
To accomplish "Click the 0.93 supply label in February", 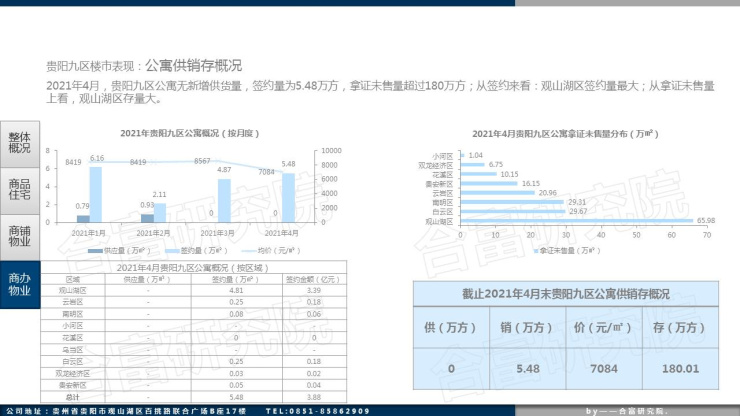I will (x=147, y=205).
